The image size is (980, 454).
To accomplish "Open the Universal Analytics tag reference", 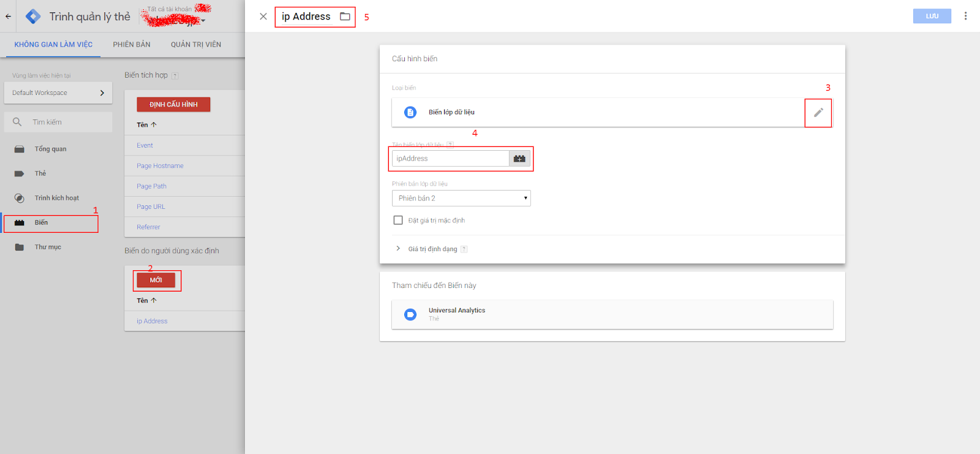I will coord(612,314).
